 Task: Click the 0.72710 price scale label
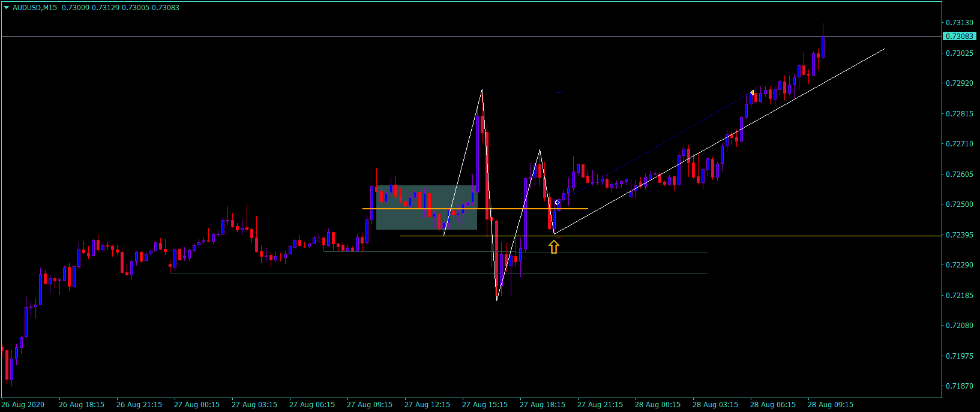click(959, 144)
